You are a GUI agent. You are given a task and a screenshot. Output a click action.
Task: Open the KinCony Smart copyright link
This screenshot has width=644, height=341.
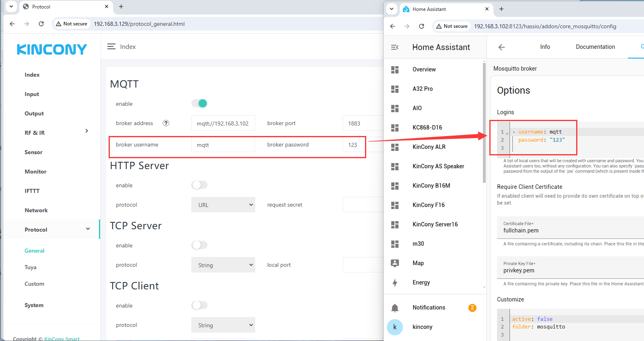(x=62, y=339)
